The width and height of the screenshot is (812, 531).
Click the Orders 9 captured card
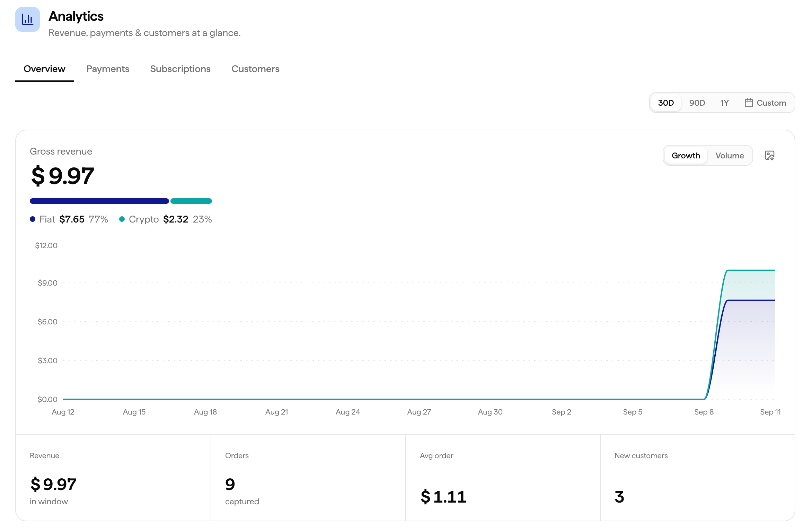308,478
